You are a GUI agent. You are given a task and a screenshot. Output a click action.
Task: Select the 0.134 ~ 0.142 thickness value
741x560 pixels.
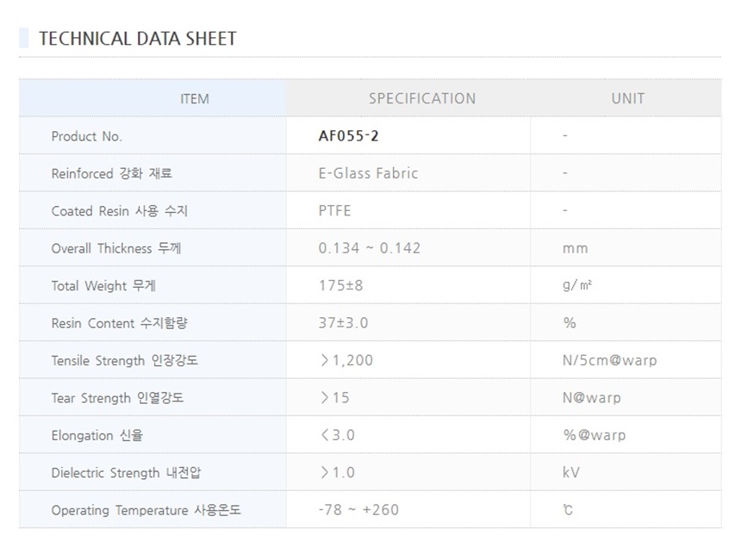pyautogui.click(x=370, y=248)
